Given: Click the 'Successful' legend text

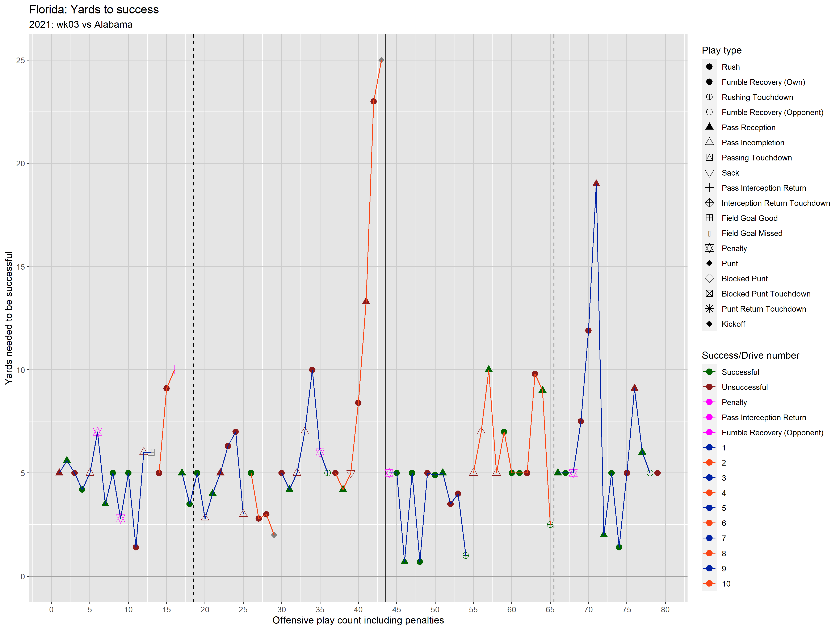Looking at the screenshot, I should point(740,372).
